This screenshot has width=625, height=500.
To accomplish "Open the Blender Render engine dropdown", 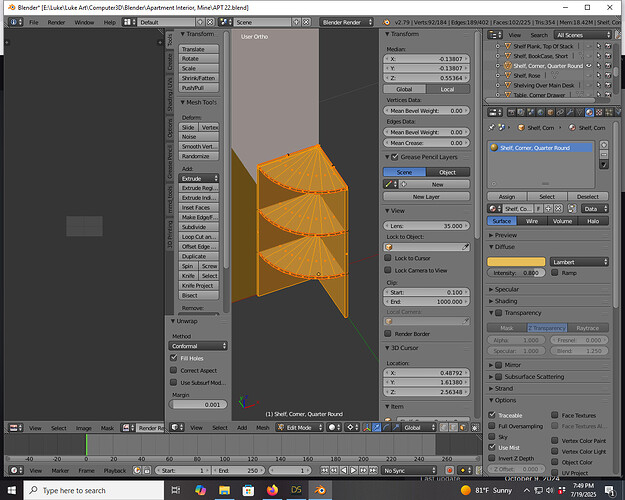I will (347, 22).
